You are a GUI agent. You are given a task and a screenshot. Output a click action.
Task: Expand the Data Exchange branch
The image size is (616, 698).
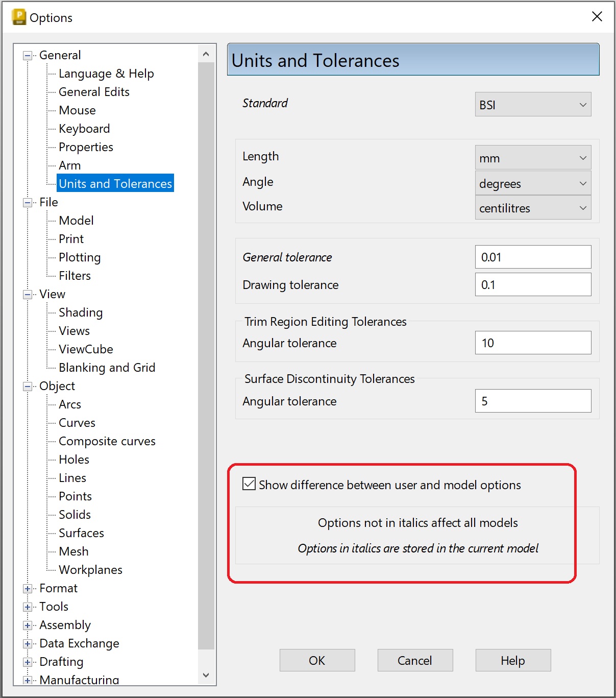click(27, 643)
